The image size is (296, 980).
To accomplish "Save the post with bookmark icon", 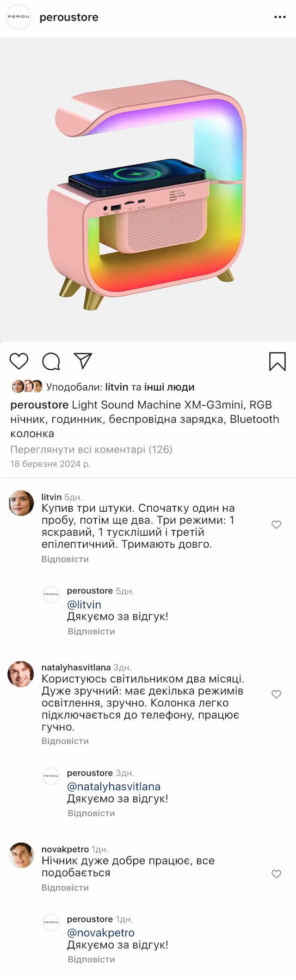I will pos(277,361).
